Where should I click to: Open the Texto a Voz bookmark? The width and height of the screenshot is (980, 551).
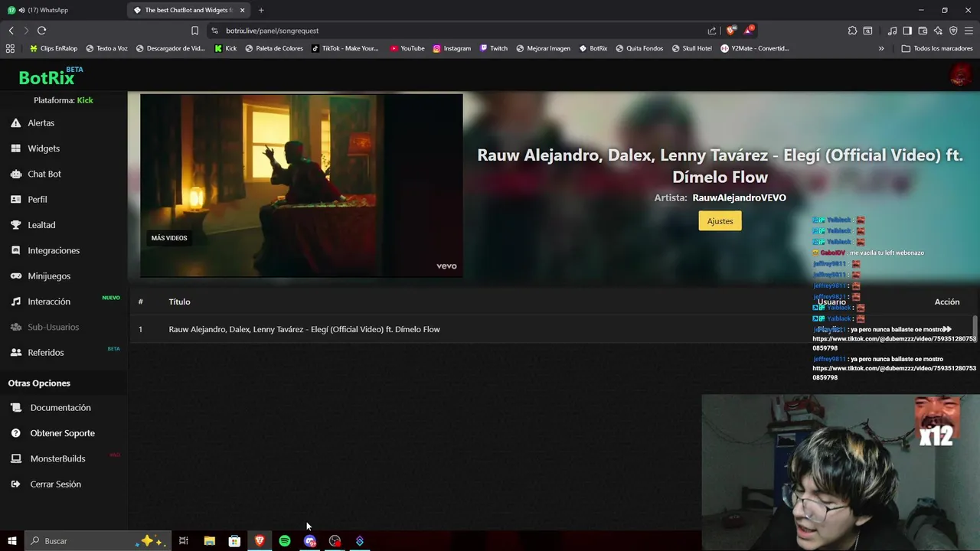pos(107,48)
